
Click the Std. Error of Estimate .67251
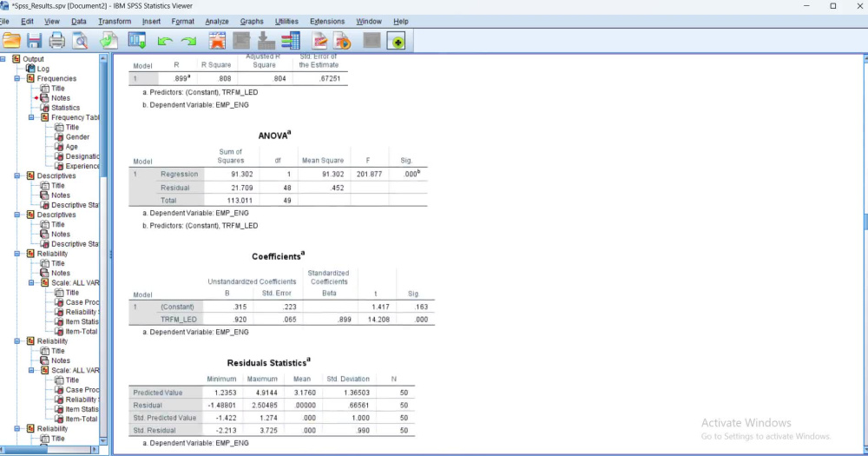(330, 79)
